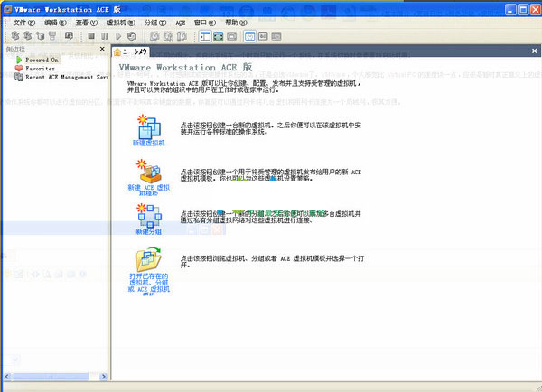Close the current tab using X at far right of tab bar
The image size is (542, 392).
tap(535, 51)
